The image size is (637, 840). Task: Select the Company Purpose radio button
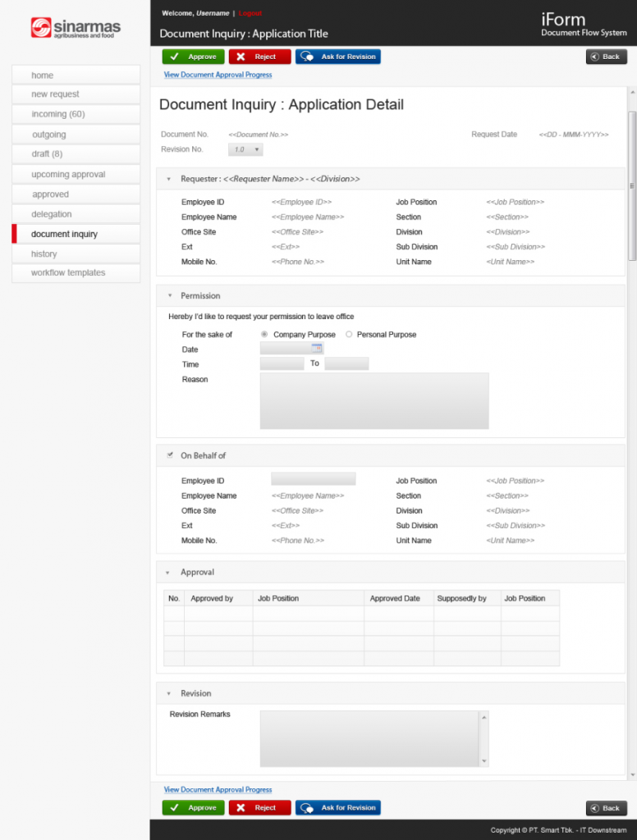point(264,335)
